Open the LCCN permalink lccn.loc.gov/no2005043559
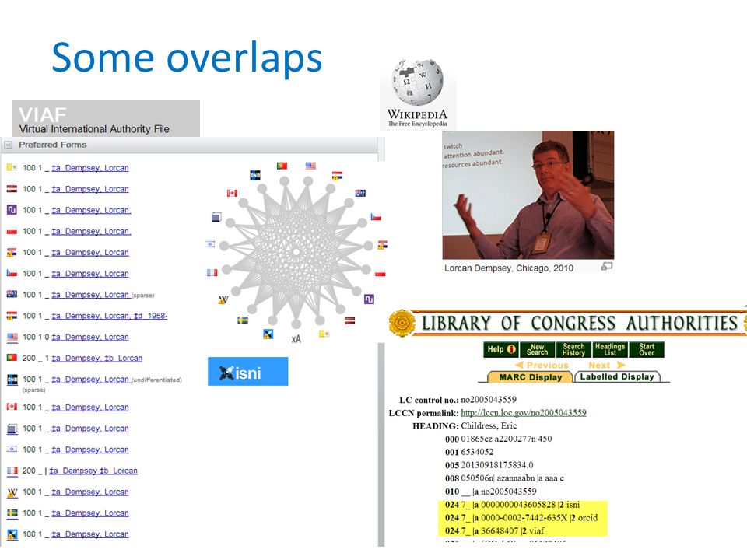Image resolution: width=747 pixels, height=560 pixels. coord(524,413)
